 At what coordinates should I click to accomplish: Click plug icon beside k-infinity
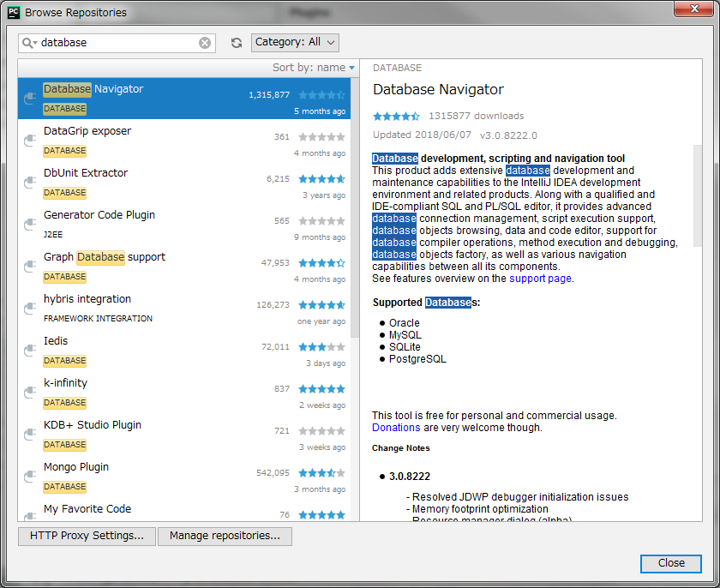point(30,392)
